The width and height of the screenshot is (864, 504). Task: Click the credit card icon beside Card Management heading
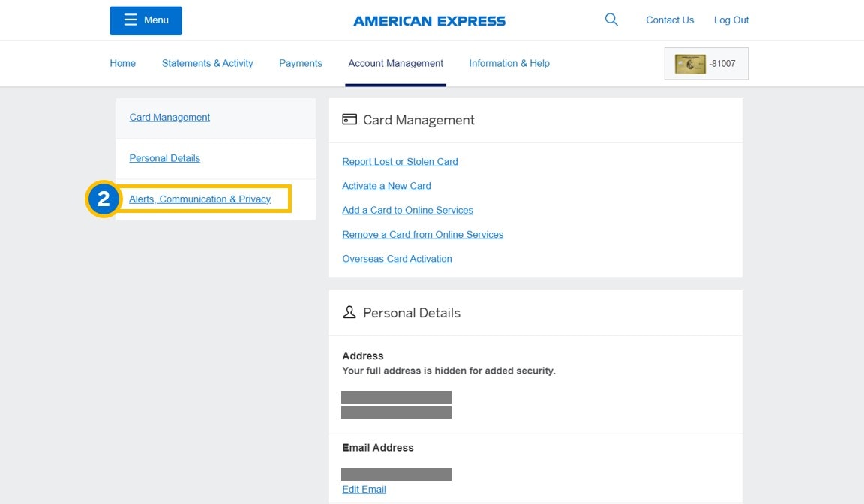tap(349, 119)
